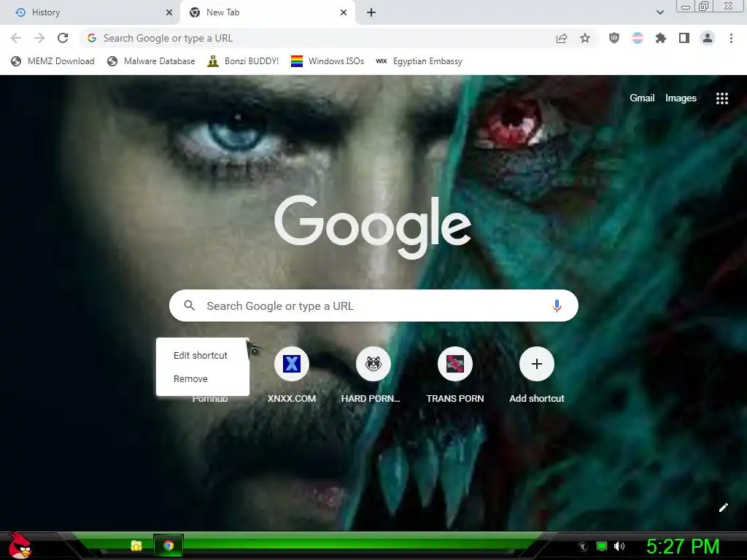Go back with the back arrow
Screen dimensions: 747x560
tap(16, 38)
